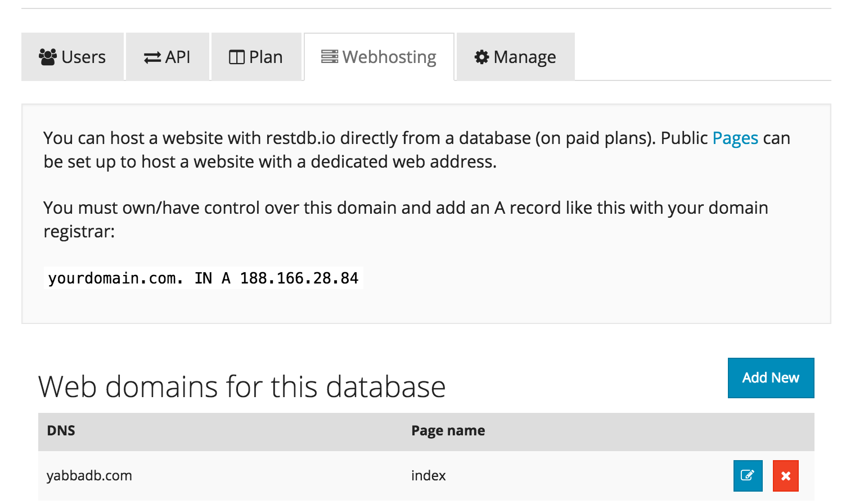Click the index page name cell
846x504 pixels.
[x=428, y=476]
